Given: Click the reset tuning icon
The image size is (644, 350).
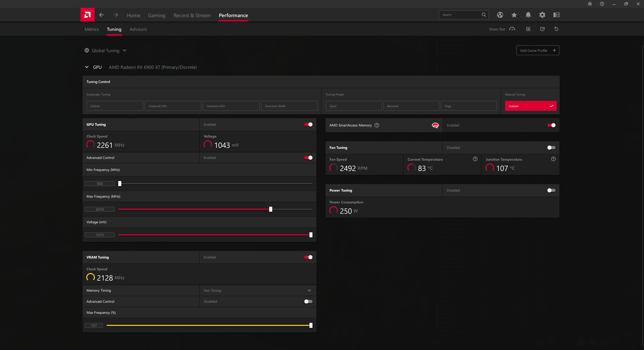Looking at the screenshot, I should click(556, 29).
